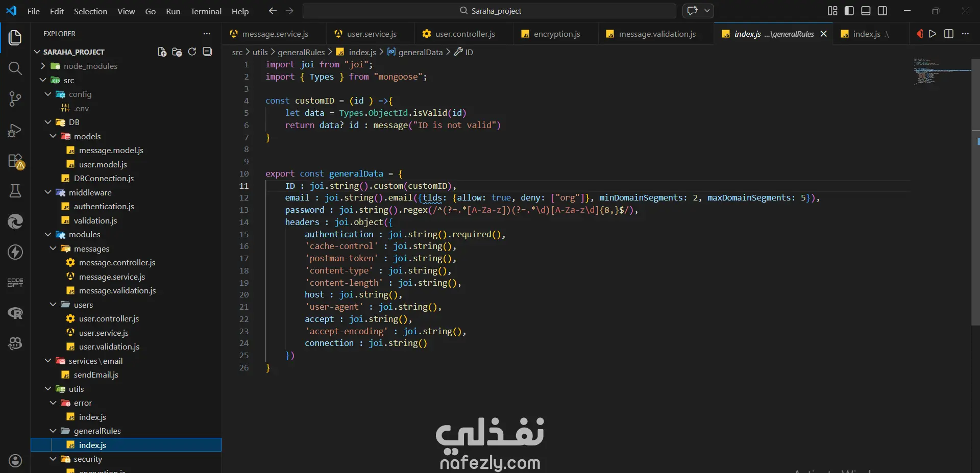980x473 pixels.
Task: Run the code with the play button
Action: 933,34
